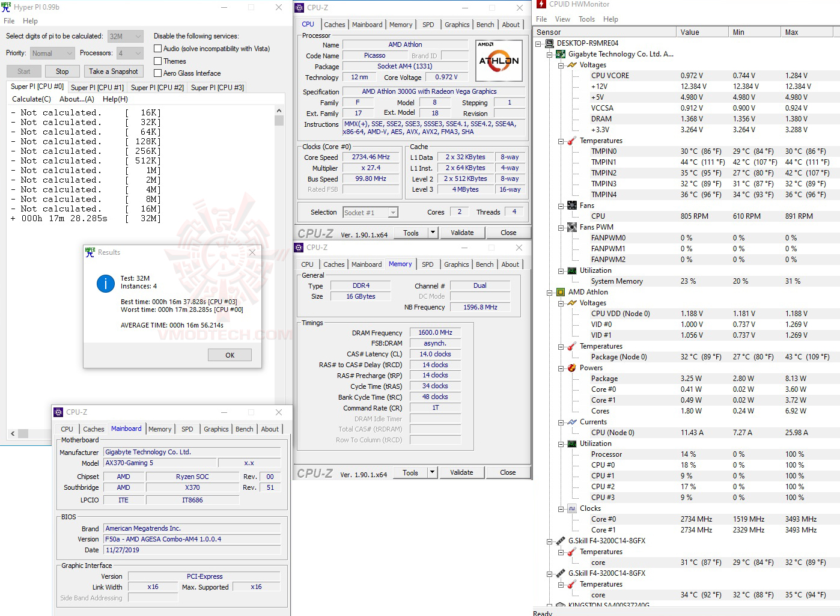Click Validate in CPU-Z CPU window

[462, 233]
